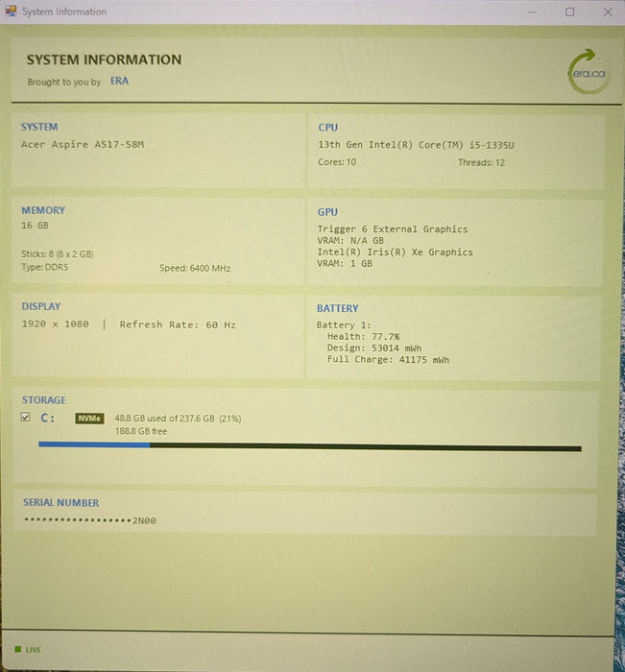This screenshot has width=625, height=672.
Task: Click the SERIAL NUMBER section heading
Action: (x=60, y=502)
